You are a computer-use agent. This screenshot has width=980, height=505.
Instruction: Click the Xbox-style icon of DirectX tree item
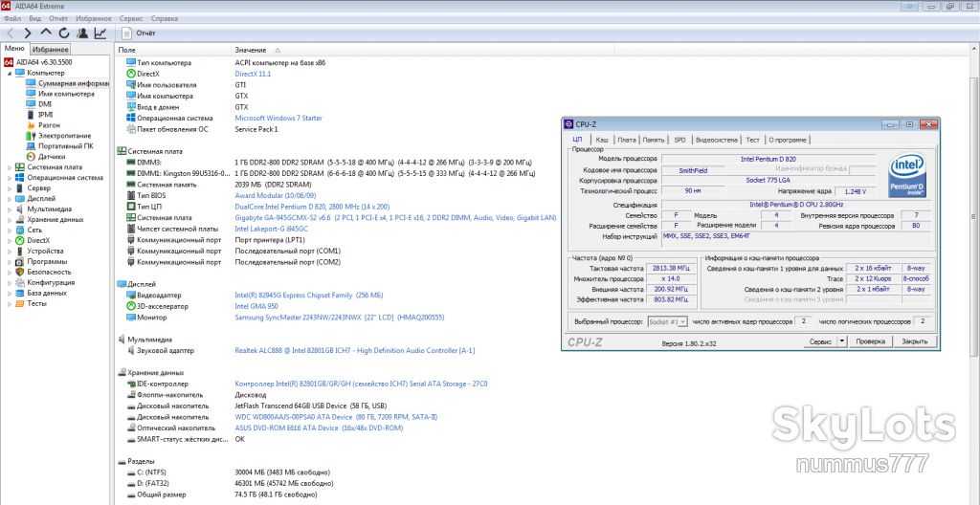tap(20, 240)
